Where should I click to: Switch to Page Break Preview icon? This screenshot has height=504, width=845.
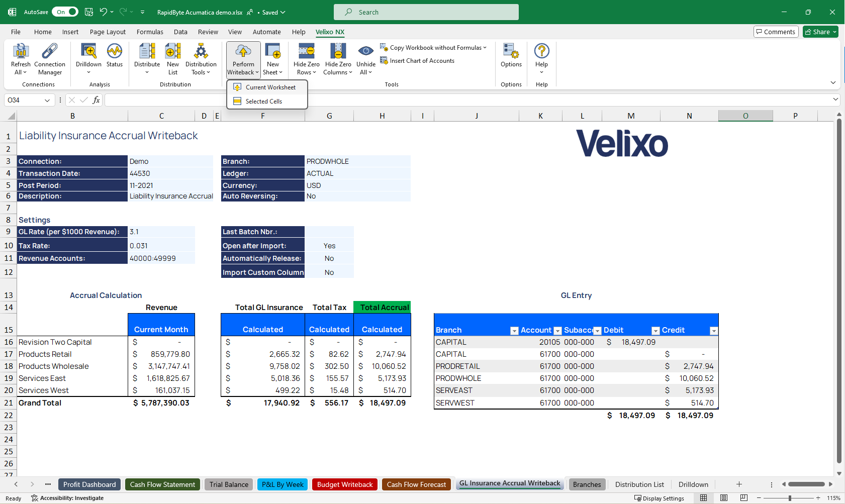pos(744,498)
